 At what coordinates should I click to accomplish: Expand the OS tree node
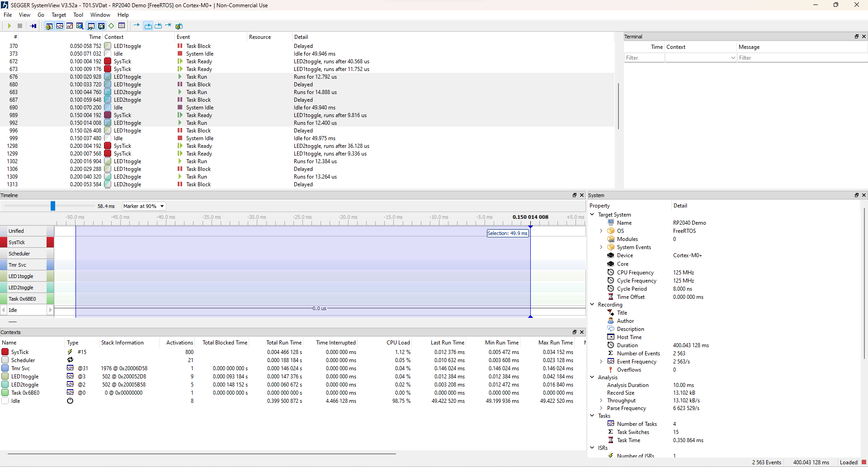coord(601,231)
